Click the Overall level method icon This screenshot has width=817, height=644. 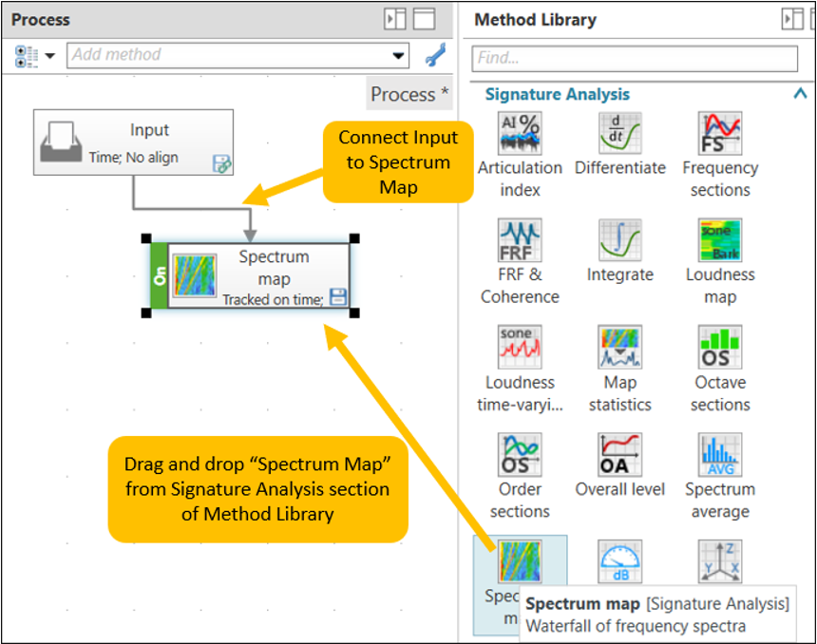coord(620,455)
